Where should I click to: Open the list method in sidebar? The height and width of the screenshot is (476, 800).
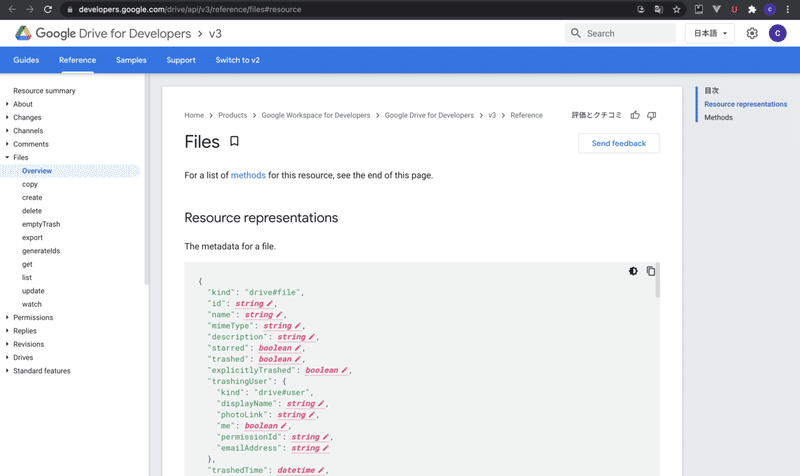tap(27, 278)
